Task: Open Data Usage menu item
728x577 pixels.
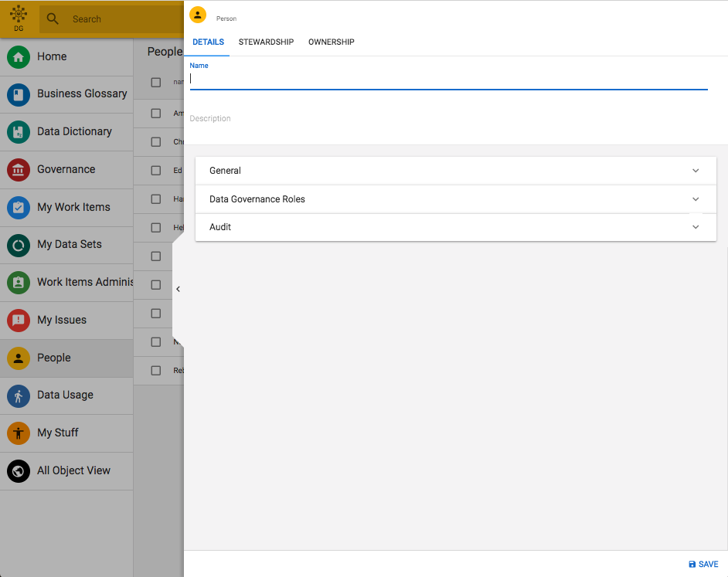Action: (66, 396)
